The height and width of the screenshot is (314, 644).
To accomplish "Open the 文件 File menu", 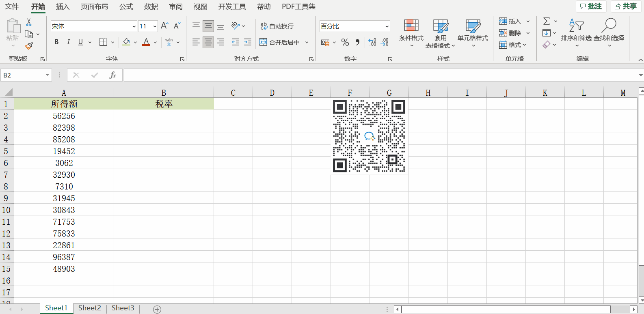I will click(12, 6).
